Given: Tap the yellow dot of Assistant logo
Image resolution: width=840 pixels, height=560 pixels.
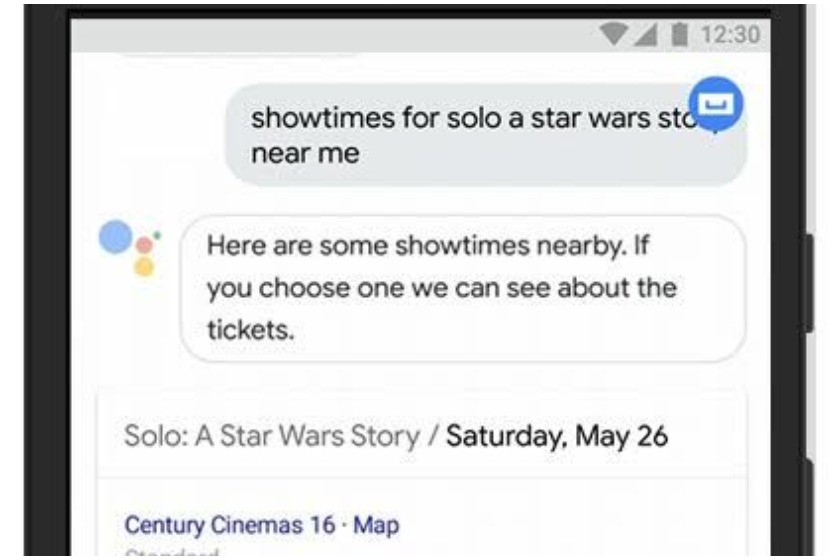Looking at the screenshot, I should pos(144,266).
